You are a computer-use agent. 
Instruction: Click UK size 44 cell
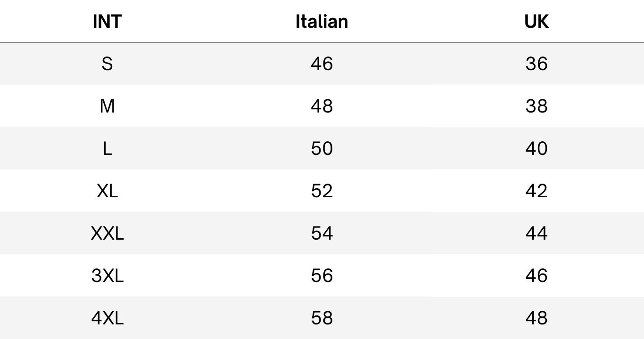point(537,234)
